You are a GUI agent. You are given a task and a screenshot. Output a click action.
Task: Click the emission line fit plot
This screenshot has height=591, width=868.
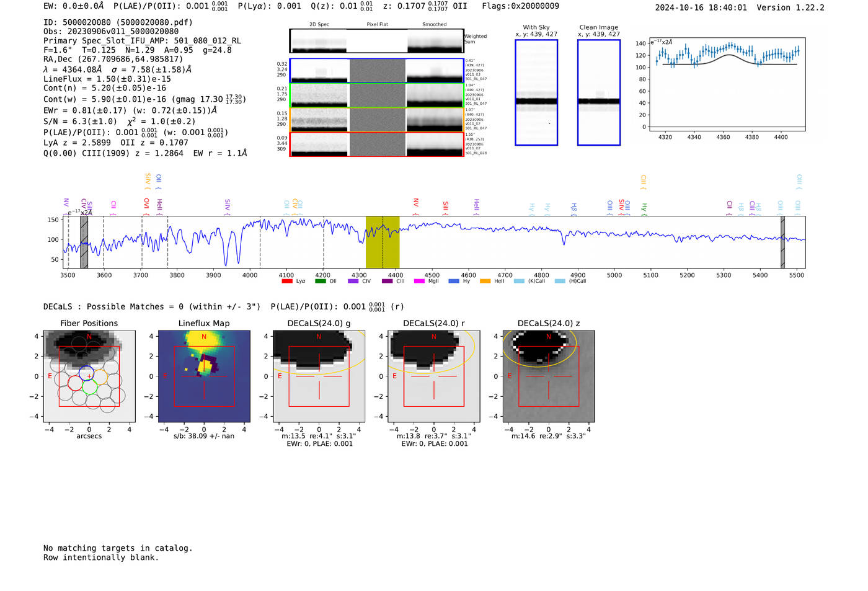click(x=727, y=84)
